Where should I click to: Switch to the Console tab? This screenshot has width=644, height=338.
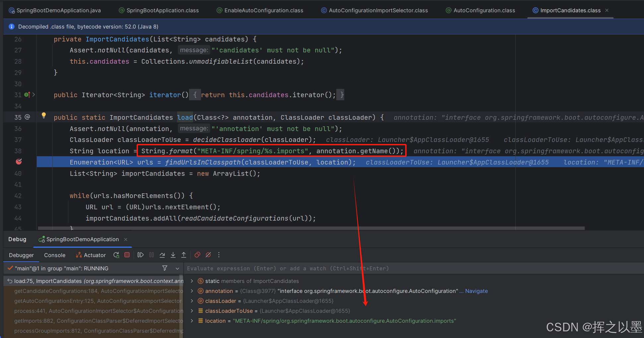[x=55, y=255]
